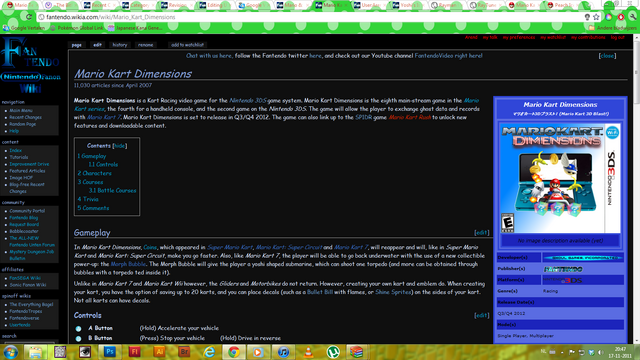This screenshot has width=640, height=360.
Task: Open iTunes from the taskbar
Action: click(283, 352)
